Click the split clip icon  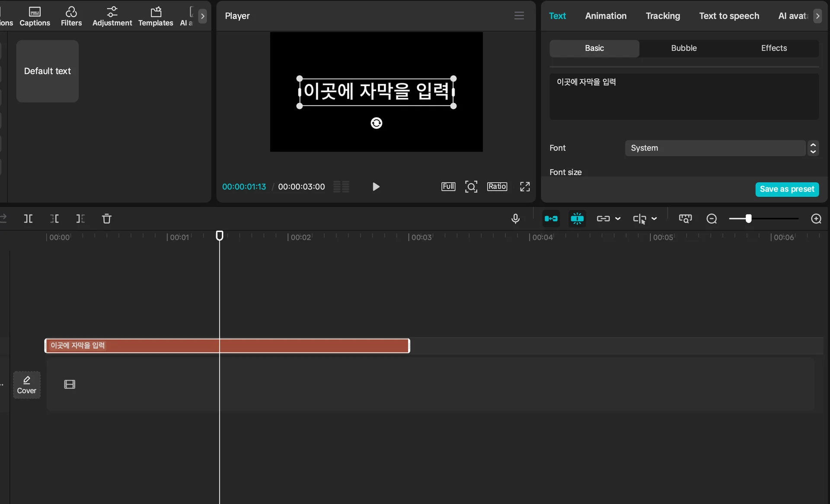(28, 219)
